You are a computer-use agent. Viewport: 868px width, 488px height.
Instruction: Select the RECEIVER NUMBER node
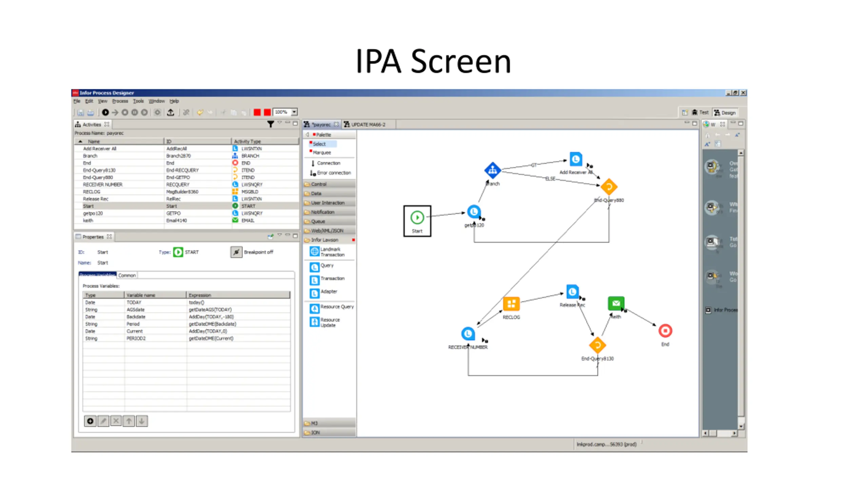[468, 334]
